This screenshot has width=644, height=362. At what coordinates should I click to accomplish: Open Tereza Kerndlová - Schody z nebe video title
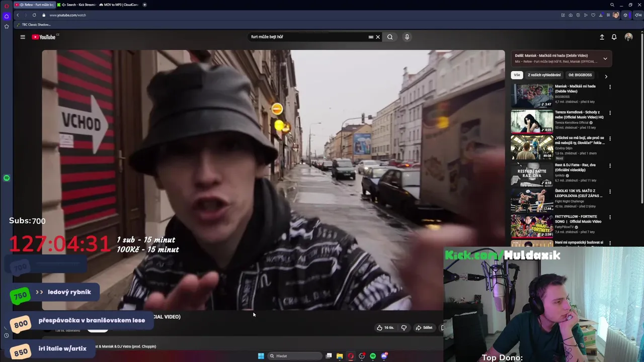click(x=579, y=115)
